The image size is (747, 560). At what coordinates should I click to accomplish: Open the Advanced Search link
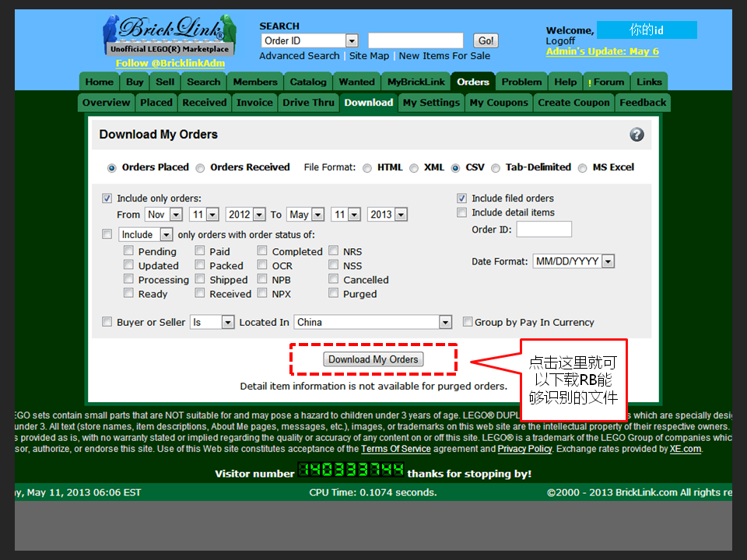pos(299,56)
